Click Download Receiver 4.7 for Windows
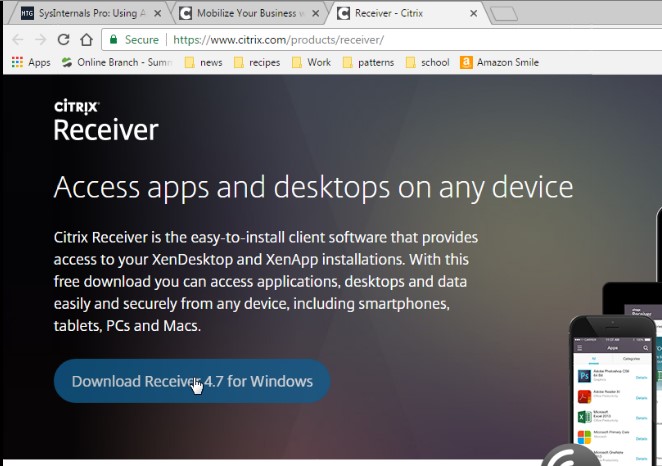The height and width of the screenshot is (466, 662). click(x=192, y=381)
